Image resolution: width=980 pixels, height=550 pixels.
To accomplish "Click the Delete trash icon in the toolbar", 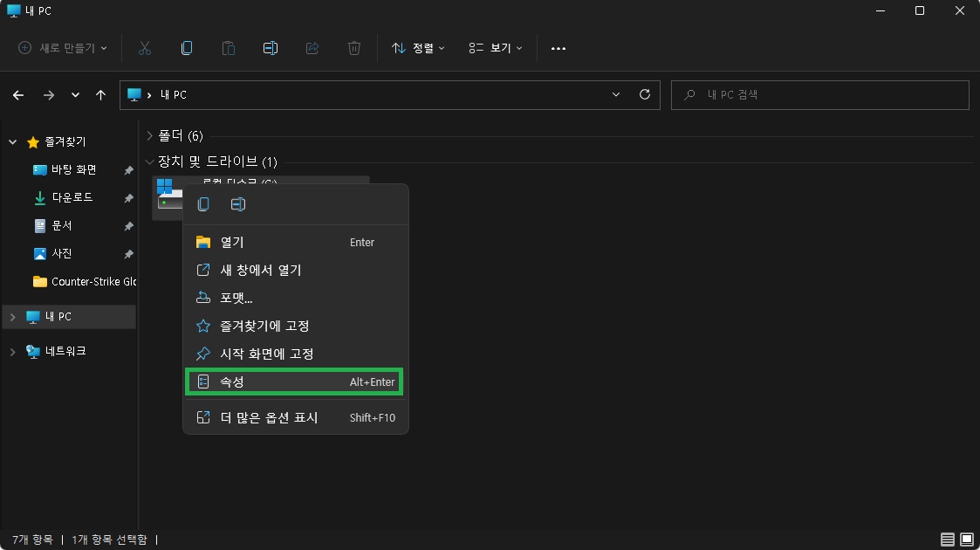I will [353, 48].
